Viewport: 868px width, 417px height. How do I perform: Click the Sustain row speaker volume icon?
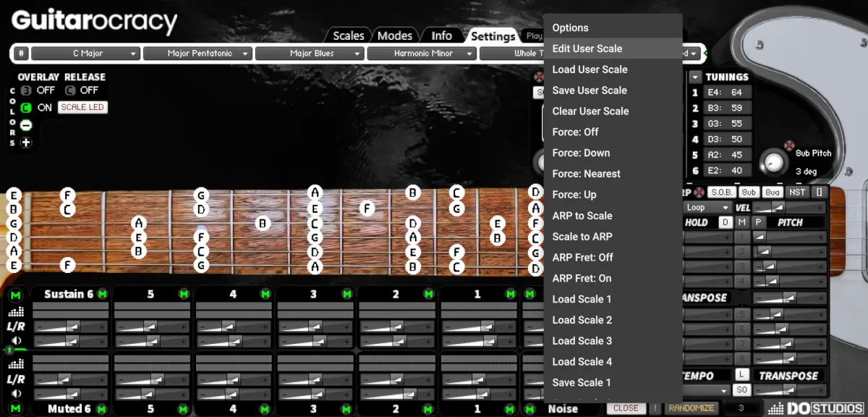point(16,340)
